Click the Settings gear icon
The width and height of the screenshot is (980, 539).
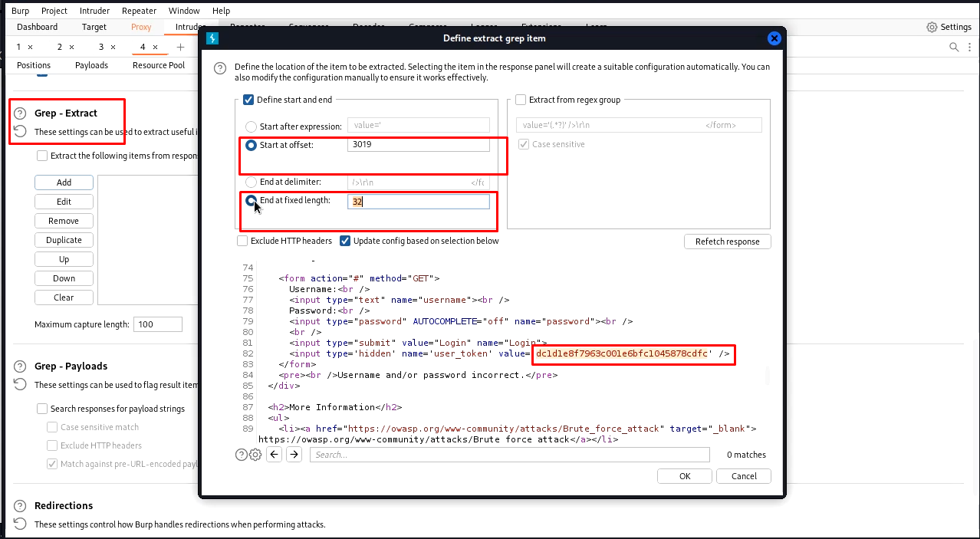932,27
